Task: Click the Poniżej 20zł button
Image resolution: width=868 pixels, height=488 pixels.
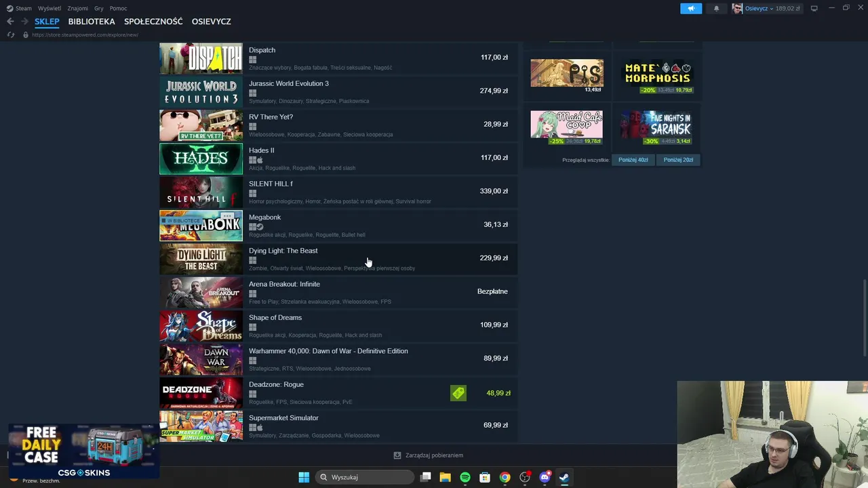Action: pyautogui.click(x=678, y=160)
